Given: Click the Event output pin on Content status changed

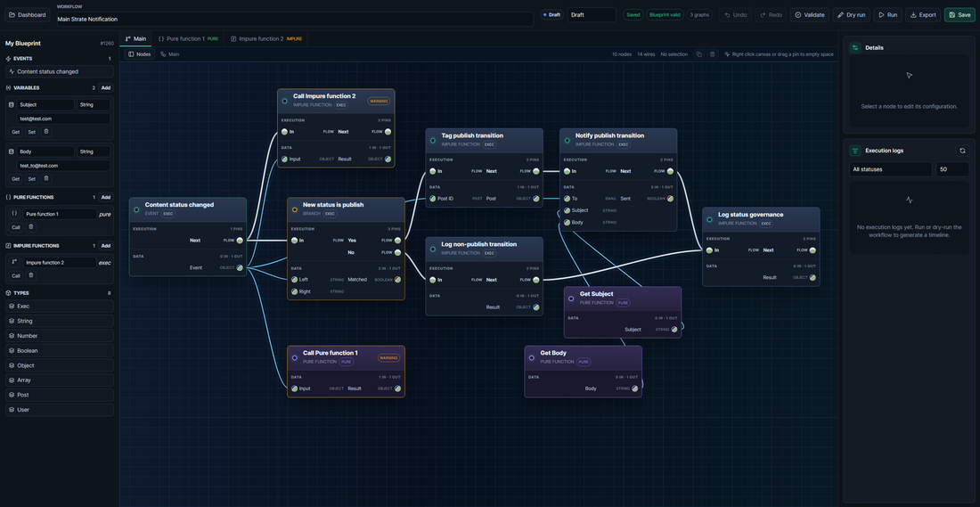Looking at the screenshot, I should [240, 267].
